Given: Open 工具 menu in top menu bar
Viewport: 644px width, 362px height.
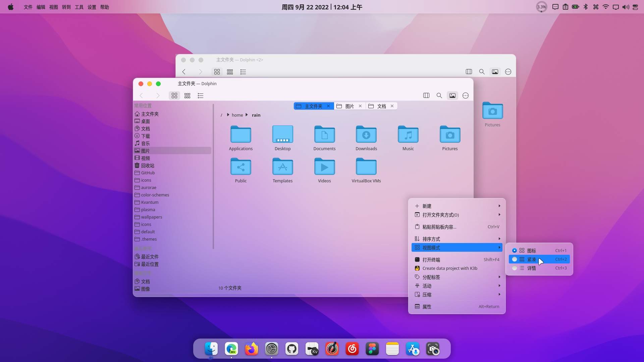Looking at the screenshot, I should click(x=79, y=7).
